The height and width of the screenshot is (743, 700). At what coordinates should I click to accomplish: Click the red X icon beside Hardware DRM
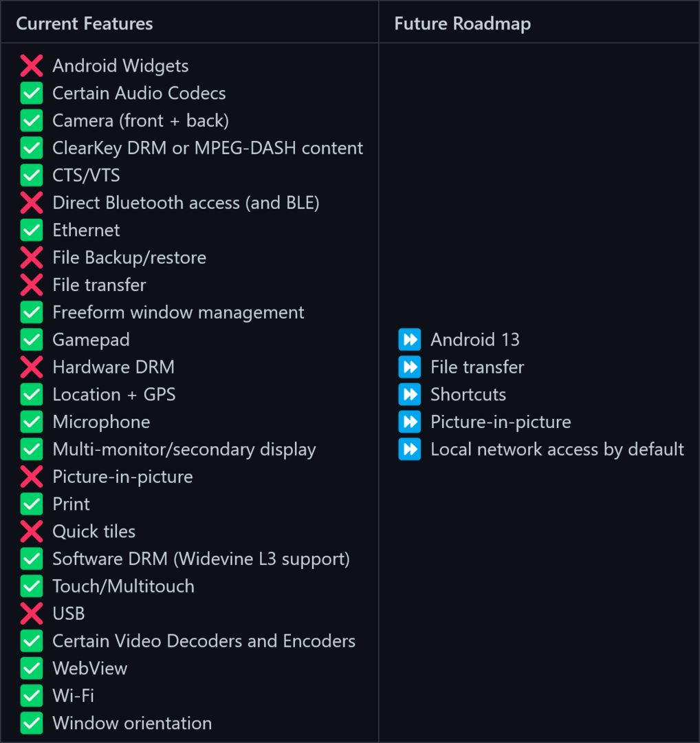click(32, 367)
